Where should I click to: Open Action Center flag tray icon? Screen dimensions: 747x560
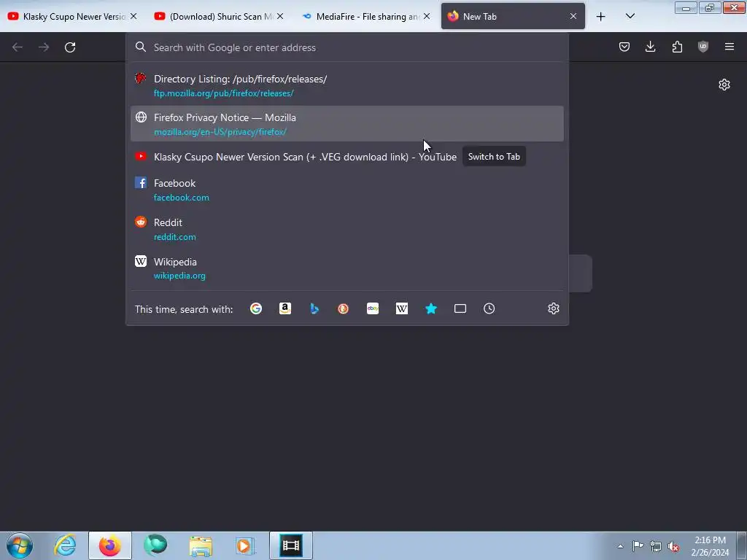638,546
